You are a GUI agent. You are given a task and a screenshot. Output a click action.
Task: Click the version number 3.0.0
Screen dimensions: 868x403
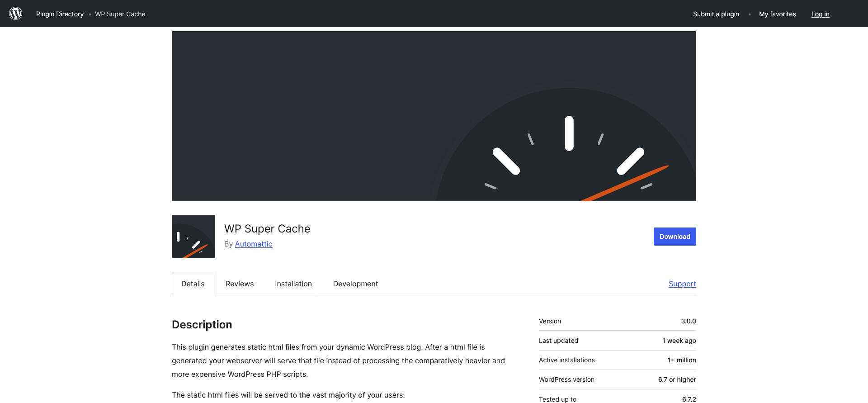point(688,321)
